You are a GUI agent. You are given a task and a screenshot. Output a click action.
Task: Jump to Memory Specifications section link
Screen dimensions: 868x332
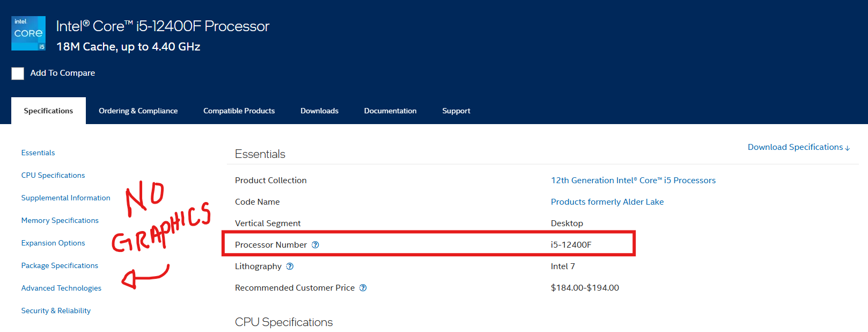coord(60,220)
